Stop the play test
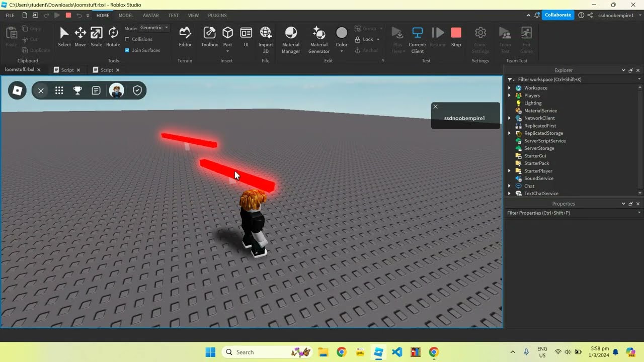Image resolution: width=644 pixels, height=362 pixels. 456,37
